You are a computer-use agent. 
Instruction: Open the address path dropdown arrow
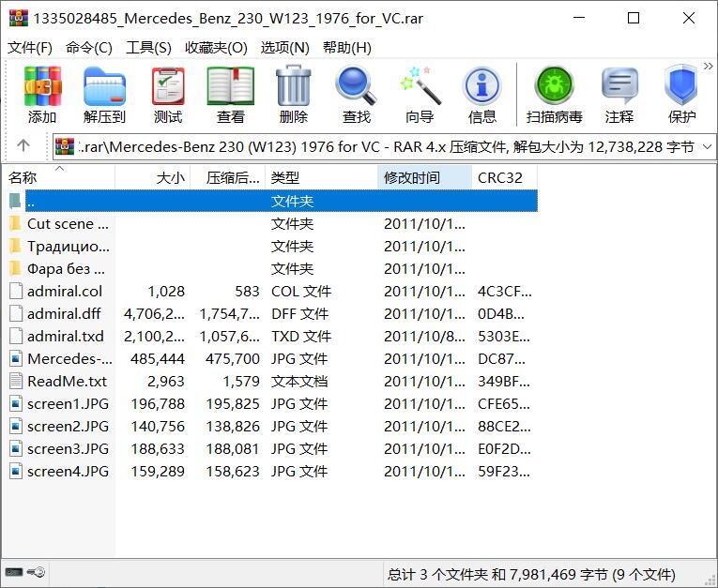coord(707,147)
